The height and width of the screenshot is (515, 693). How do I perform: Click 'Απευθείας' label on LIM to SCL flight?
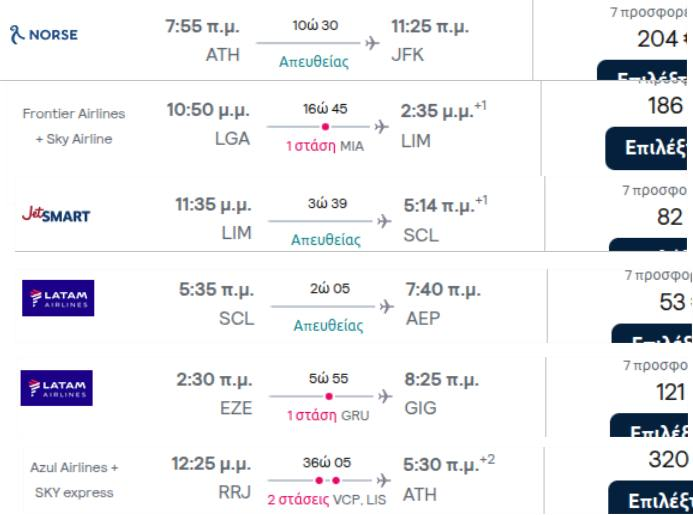point(326,240)
